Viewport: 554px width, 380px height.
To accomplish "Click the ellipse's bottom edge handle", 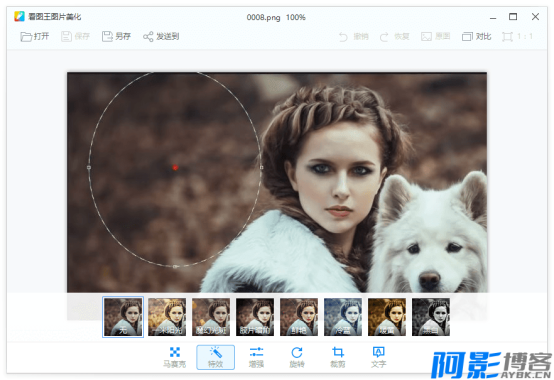I will click(175, 266).
